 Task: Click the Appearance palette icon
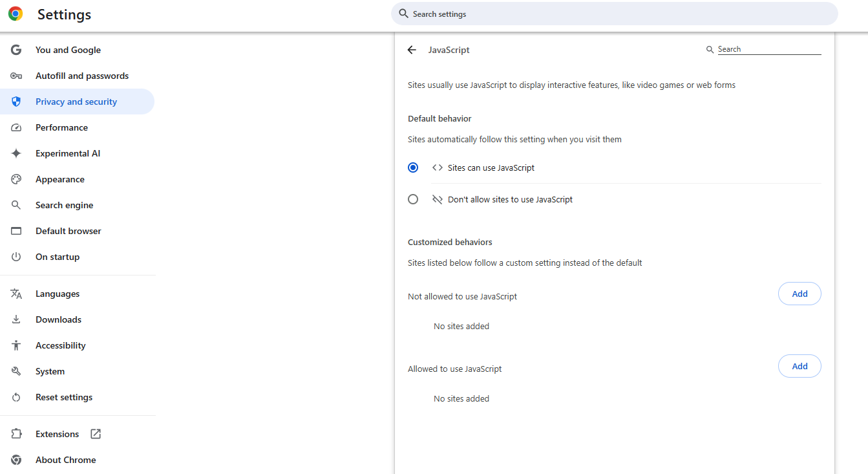click(x=16, y=179)
